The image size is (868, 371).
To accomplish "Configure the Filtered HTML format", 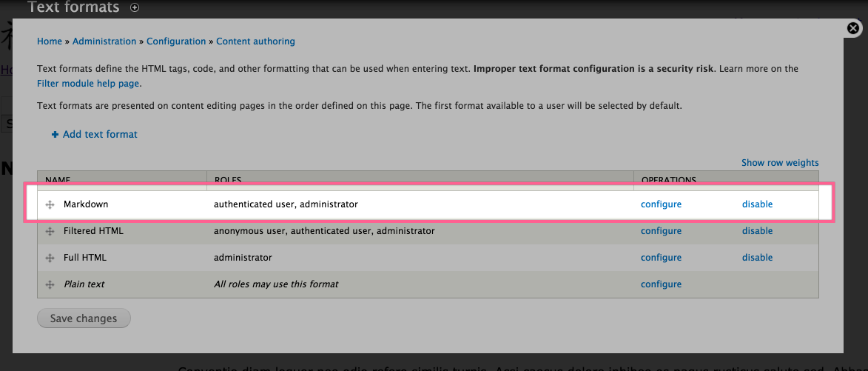I will click(x=661, y=231).
